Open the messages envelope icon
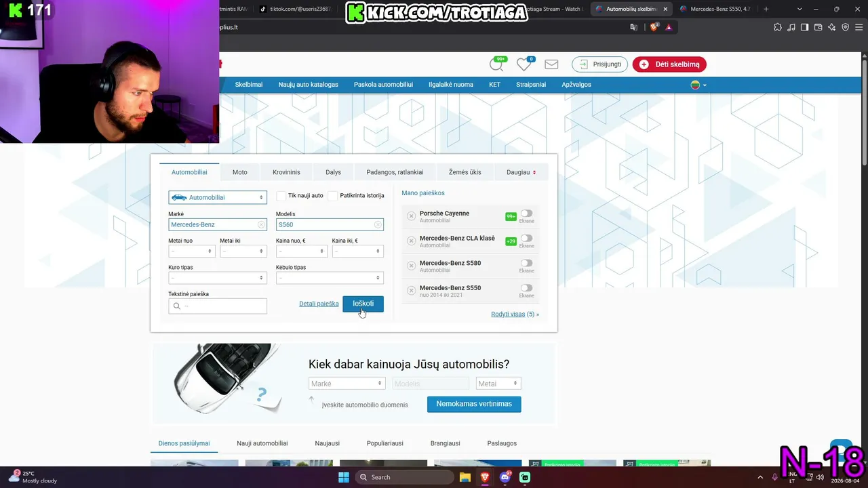The width and height of the screenshot is (868, 488). [x=551, y=64]
